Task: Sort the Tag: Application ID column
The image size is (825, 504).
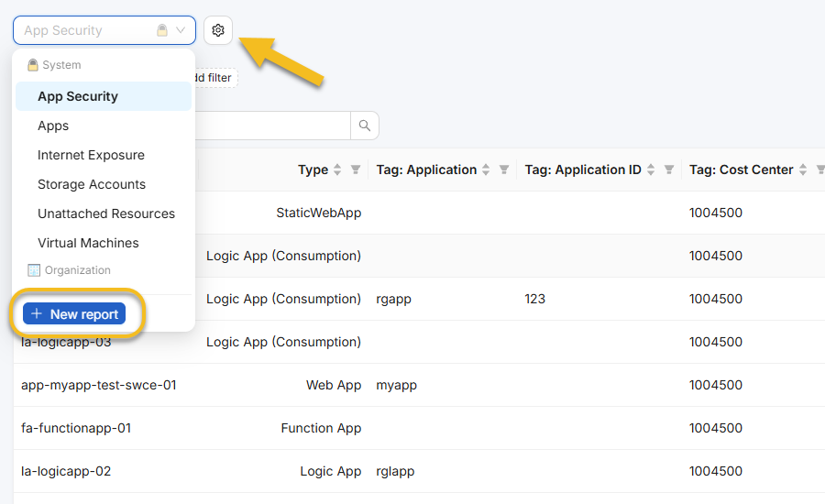Action: point(651,170)
